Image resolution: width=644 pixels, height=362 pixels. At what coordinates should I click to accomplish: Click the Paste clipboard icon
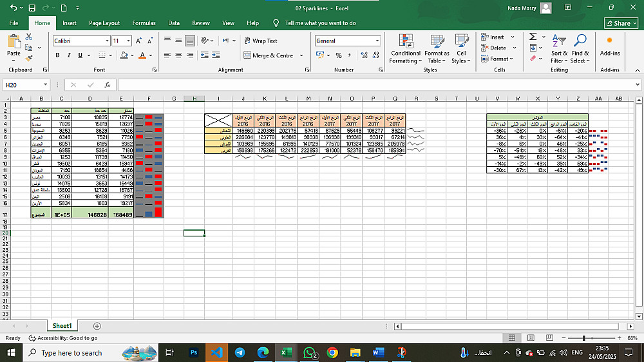[14, 41]
